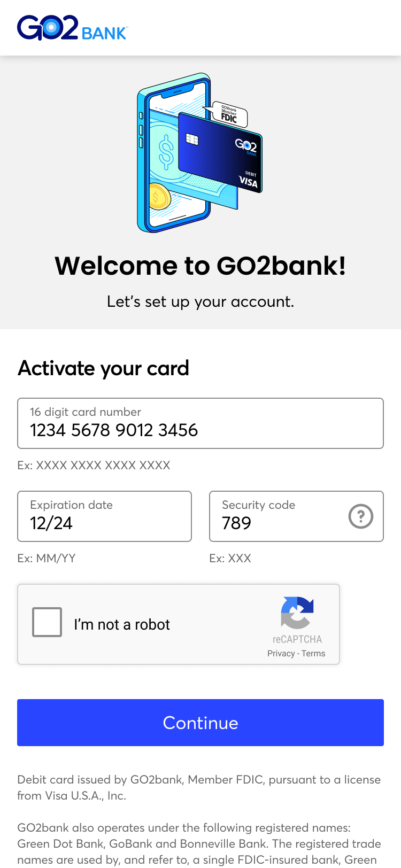The width and height of the screenshot is (401, 868).
Task: Focus the 16 digit card number field
Action: (x=200, y=423)
